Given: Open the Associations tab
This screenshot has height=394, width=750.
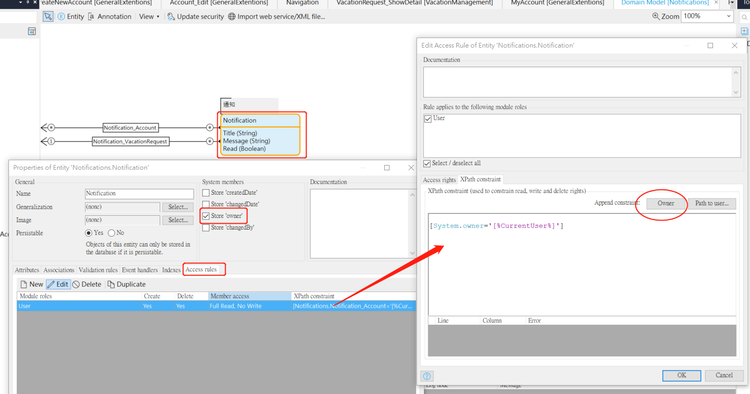Looking at the screenshot, I should click(x=59, y=270).
